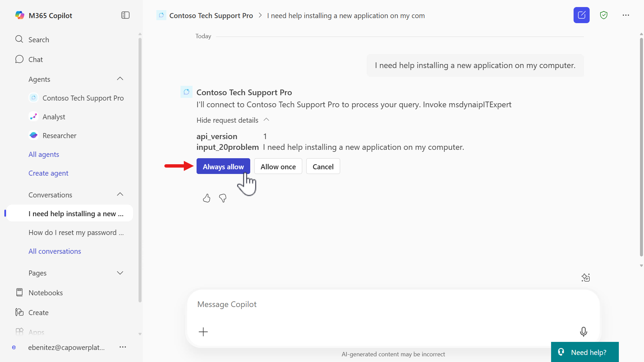Click the Always allow button

click(223, 166)
